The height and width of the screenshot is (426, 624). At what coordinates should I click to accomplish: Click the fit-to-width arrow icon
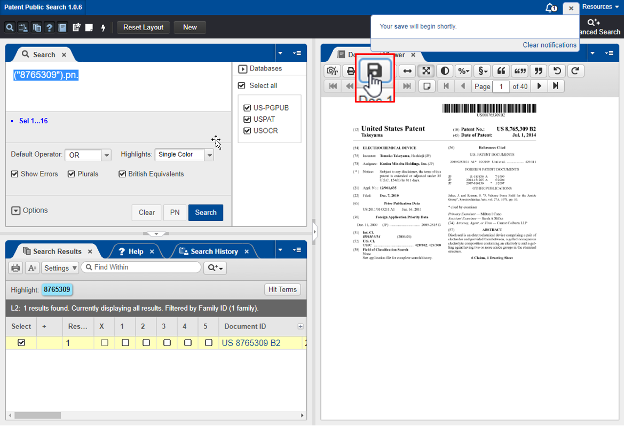[407, 71]
